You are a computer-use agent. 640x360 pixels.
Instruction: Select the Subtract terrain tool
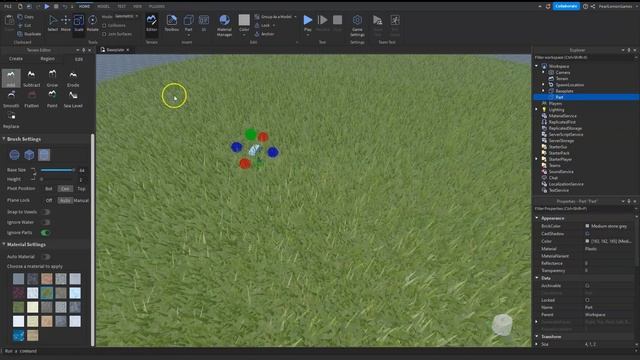(x=31, y=78)
